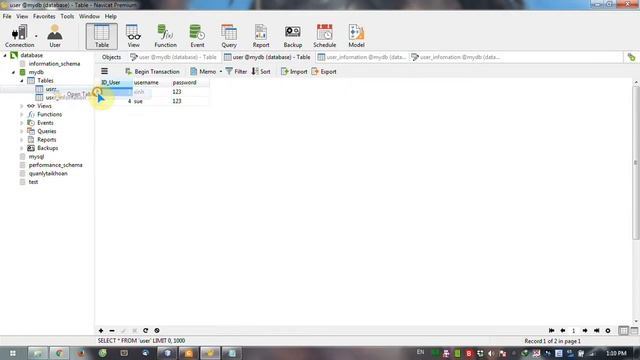The image size is (640, 360).
Task: Select quanlytaikhoan database
Action: click(x=48, y=173)
